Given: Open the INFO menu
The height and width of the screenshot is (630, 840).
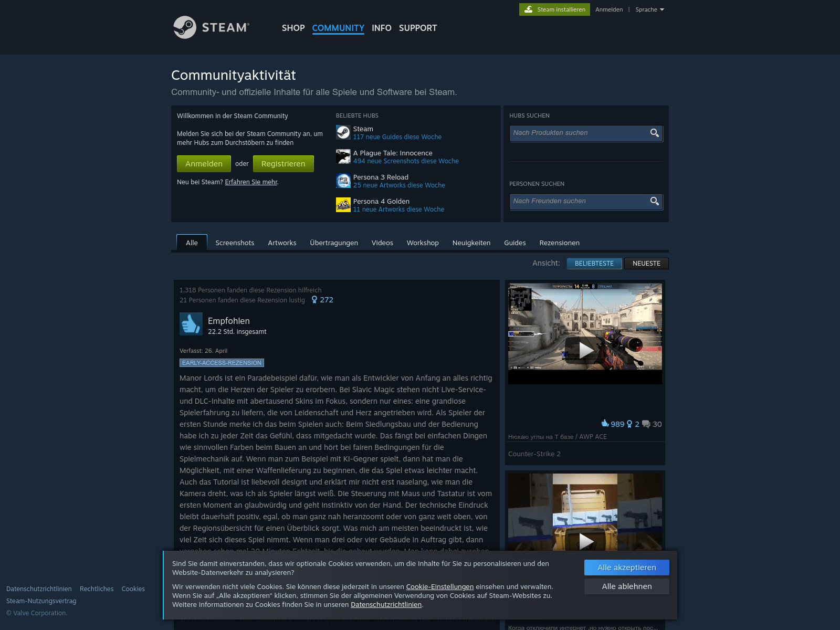Looking at the screenshot, I should coord(382,28).
